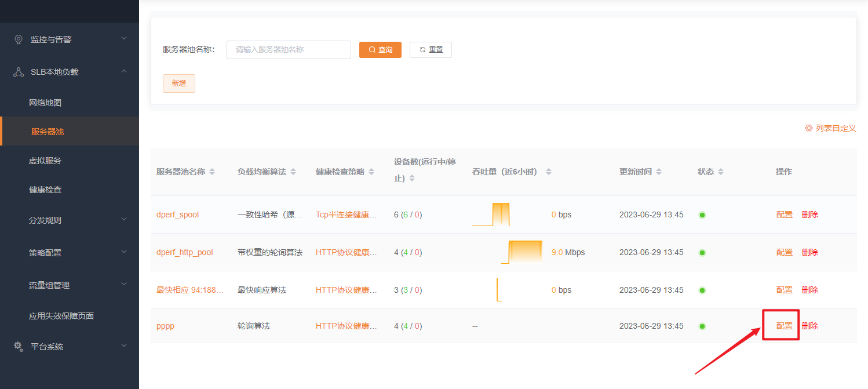Click green status dot for dperf_spool

702,215
